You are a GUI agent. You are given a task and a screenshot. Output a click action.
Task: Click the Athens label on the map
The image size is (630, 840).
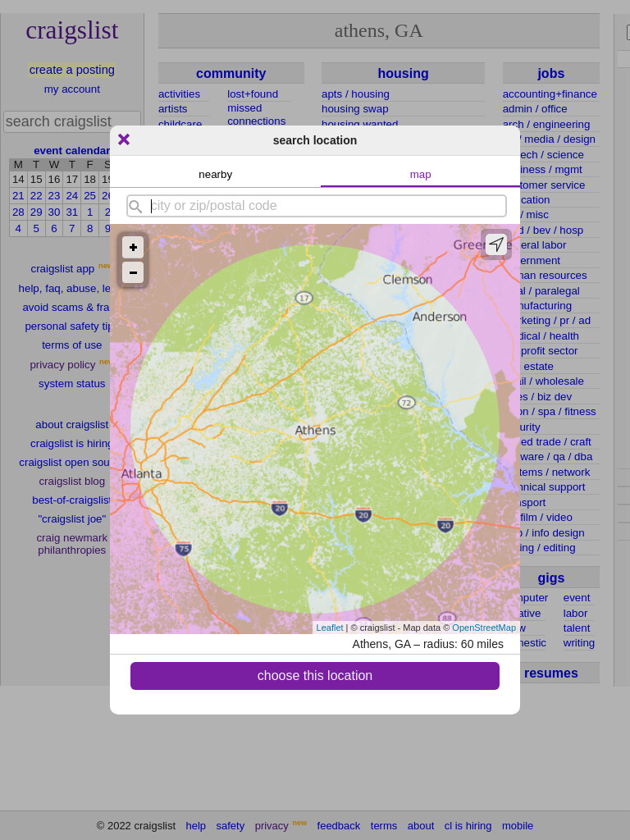(316, 430)
